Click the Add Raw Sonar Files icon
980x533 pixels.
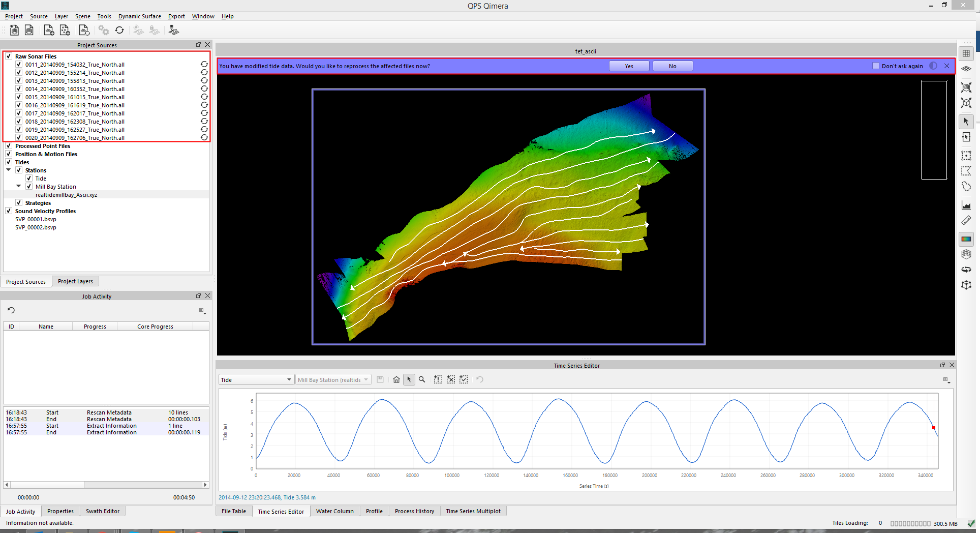(49, 31)
